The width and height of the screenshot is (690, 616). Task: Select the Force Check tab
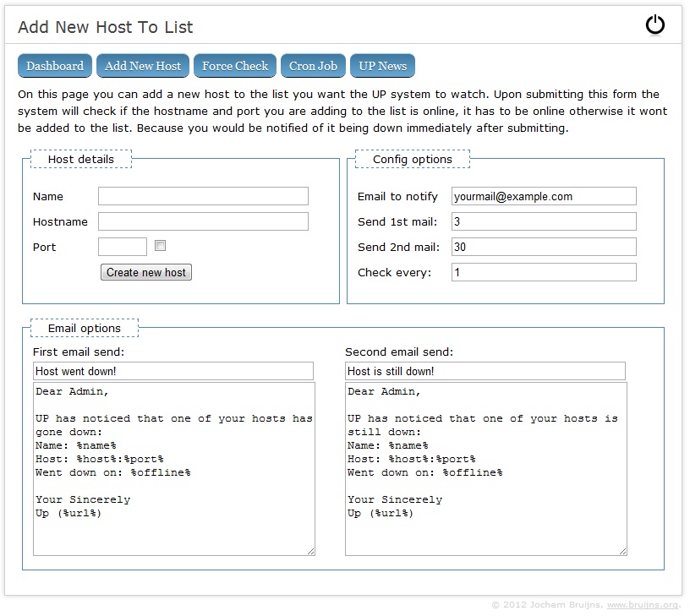click(235, 66)
